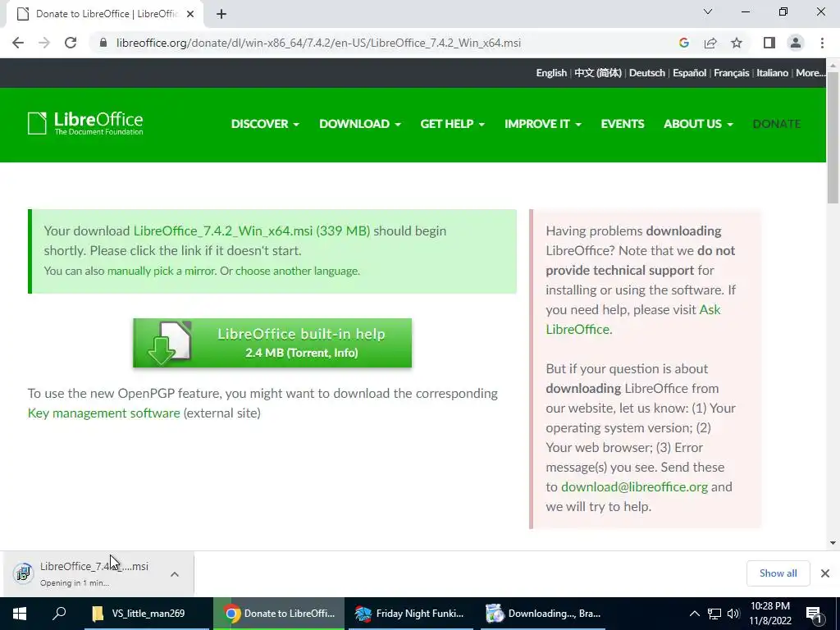
Task: Open the Chrome profile avatar
Action: [x=796, y=43]
